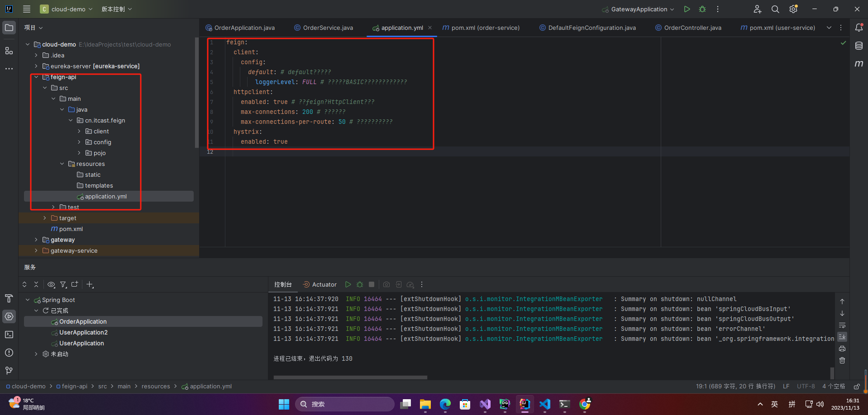Add a new service with plus
This screenshot has width=868, height=415.
(x=90, y=284)
